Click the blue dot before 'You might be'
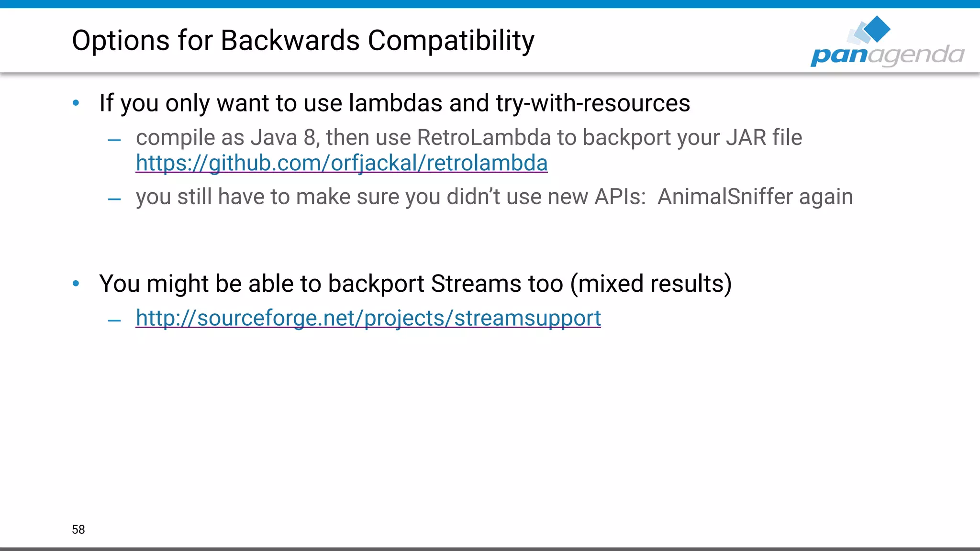This screenshot has width=980, height=551. pos(76,284)
